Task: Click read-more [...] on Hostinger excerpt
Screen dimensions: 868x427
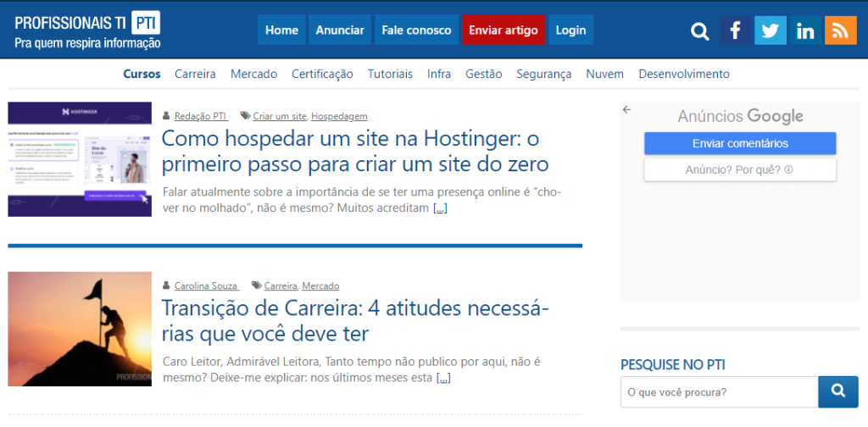Action: pyautogui.click(x=440, y=208)
